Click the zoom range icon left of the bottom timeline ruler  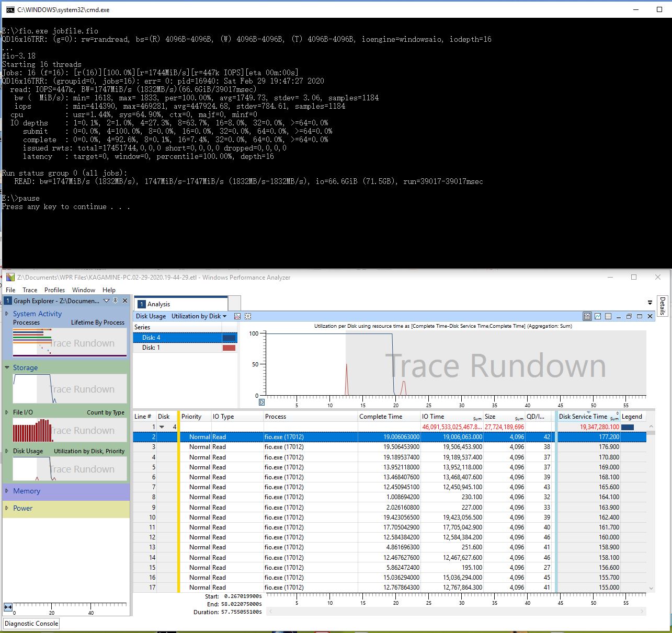(x=7, y=607)
